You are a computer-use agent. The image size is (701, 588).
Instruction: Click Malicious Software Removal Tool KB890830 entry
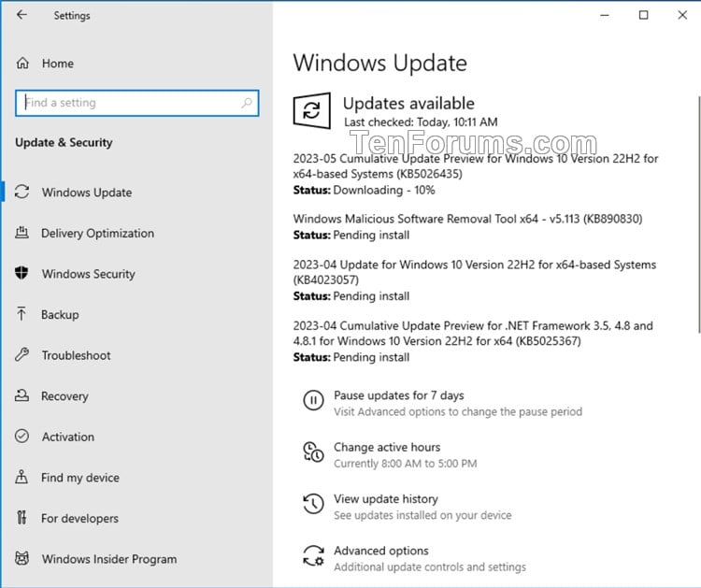[467, 219]
